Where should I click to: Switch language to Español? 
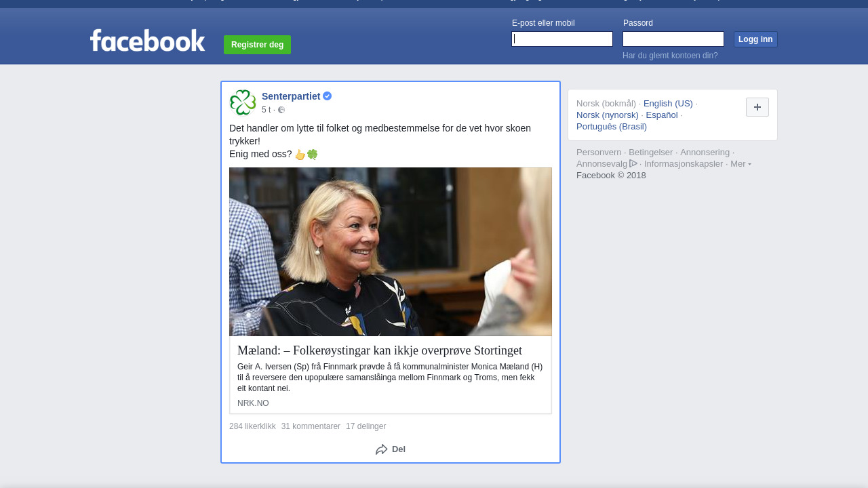point(662,115)
